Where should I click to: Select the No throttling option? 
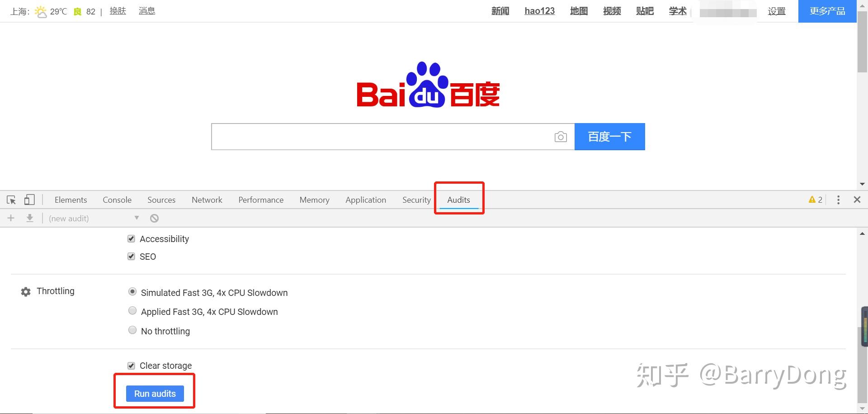pos(132,330)
